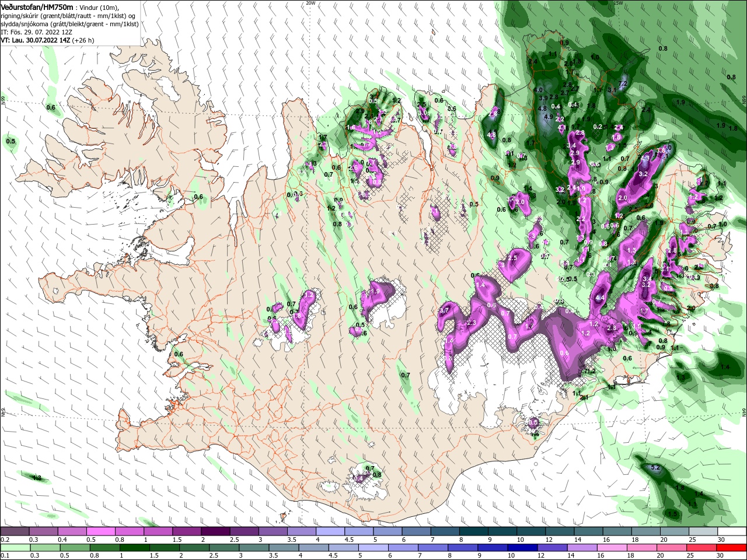The image size is (747, 560).
Task: Select the 0.8 green swatch in lower legend
Action: (104, 548)
